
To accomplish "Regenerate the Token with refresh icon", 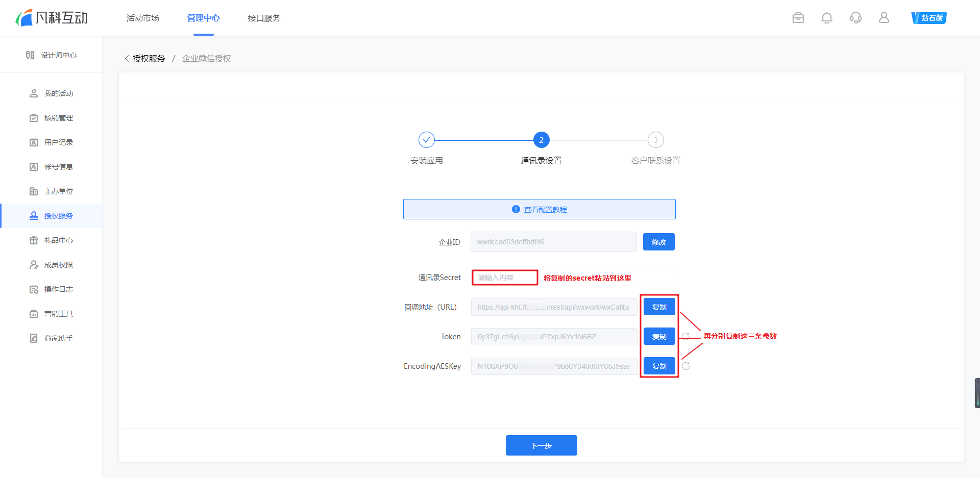I will coord(686,337).
